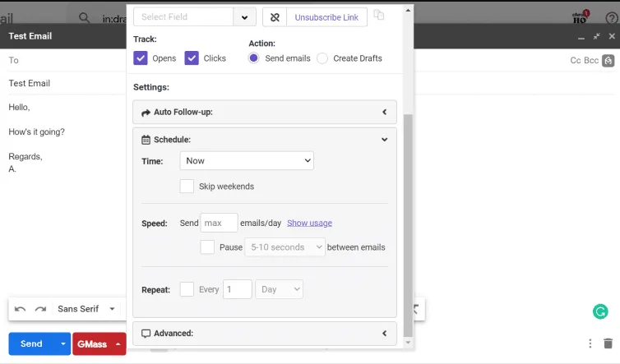Open the 5-10 seconds pause dropdown
This screenshot has width=620, height=364.
(x=285, y=247)
